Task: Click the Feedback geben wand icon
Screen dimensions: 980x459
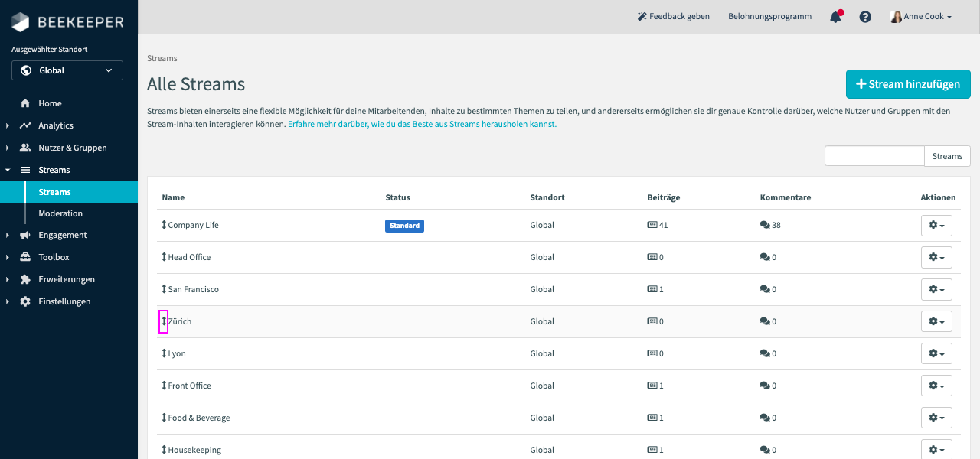Action: [x=642, y=16]
